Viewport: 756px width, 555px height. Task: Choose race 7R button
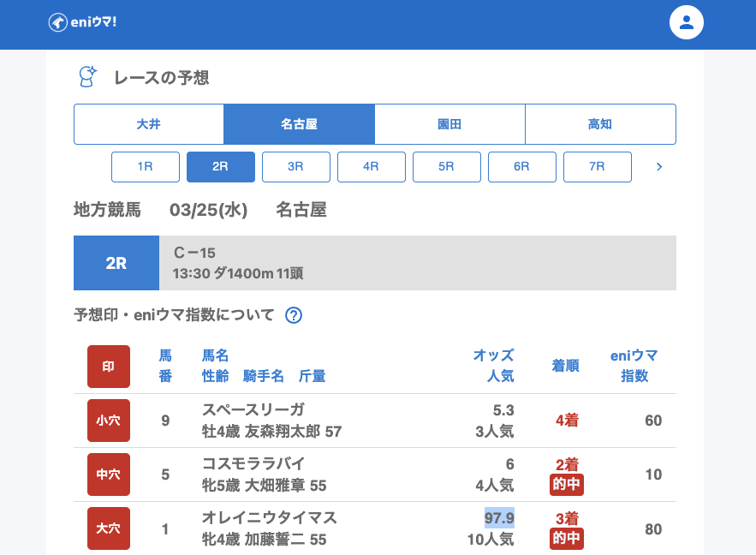pyautogui.click(x=598, y=167)
